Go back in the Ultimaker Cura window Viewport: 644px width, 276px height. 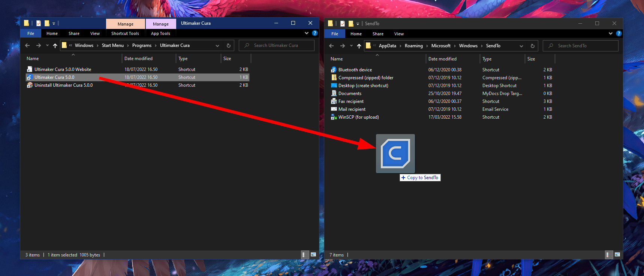tap(27, 45)
